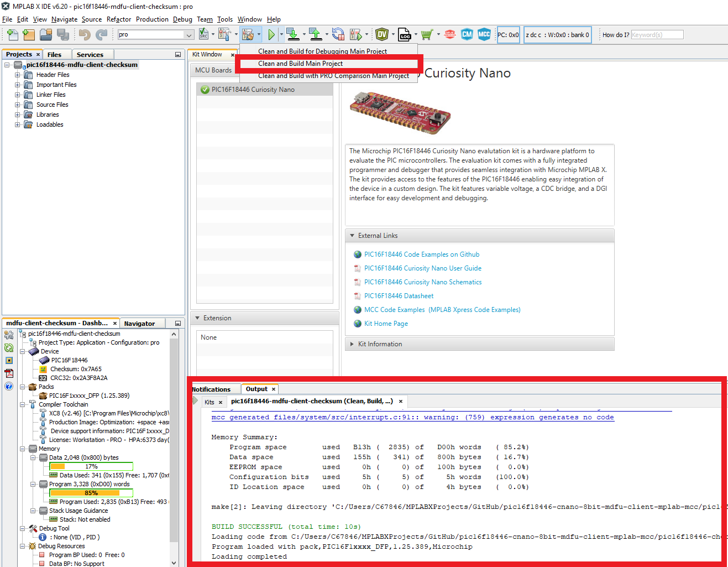Open the Production menu
Screen dimensions: 728x567
152,19
